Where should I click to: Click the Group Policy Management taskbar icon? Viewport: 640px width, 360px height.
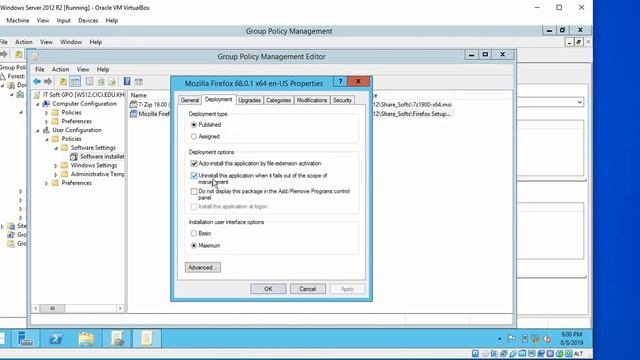pos(117,338)
